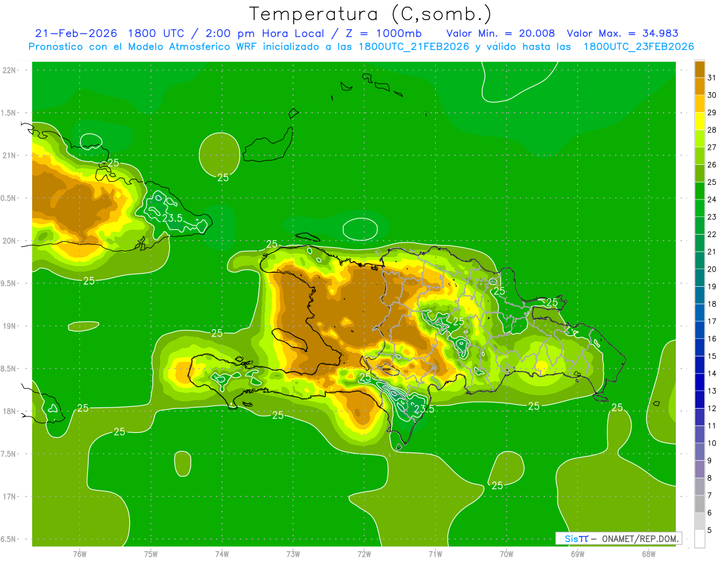Click legend swatch between 24 and 25

pos(699,191)
